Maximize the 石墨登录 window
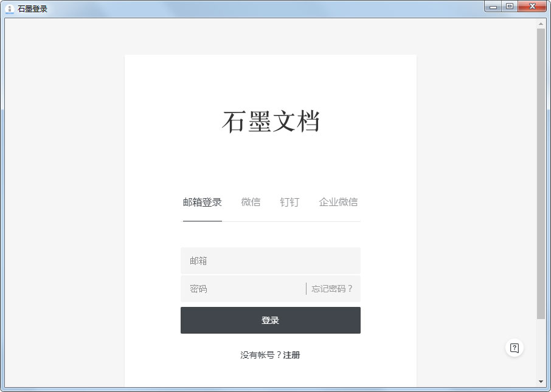This screenshot has height=392, width=551. (510, 7)
